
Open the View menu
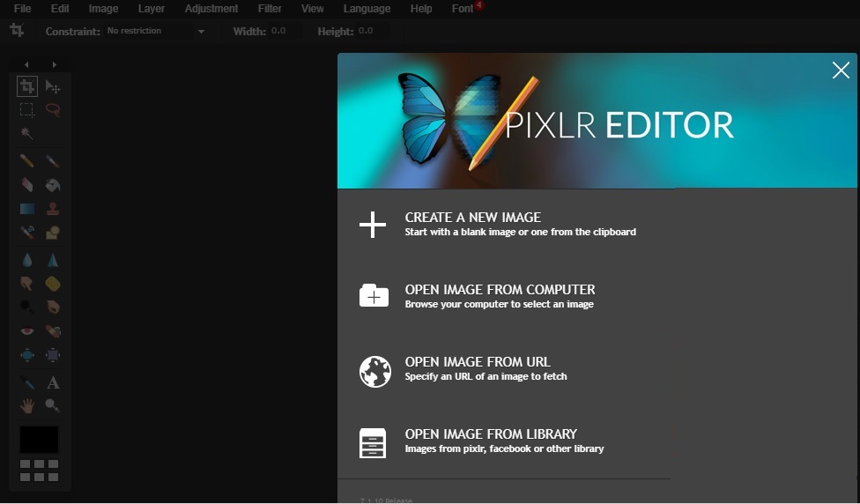tap(312, 8)
